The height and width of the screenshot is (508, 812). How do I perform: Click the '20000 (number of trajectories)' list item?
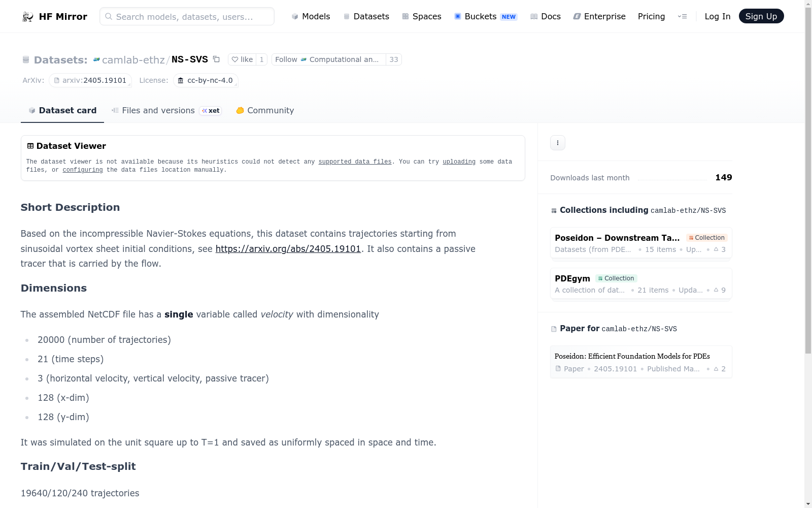104,340
